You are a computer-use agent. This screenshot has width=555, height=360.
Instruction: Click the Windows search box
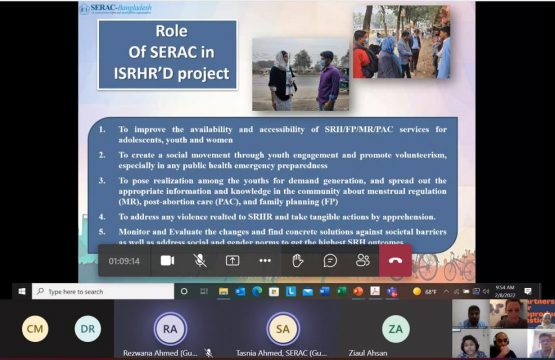(x=103, y=291)
